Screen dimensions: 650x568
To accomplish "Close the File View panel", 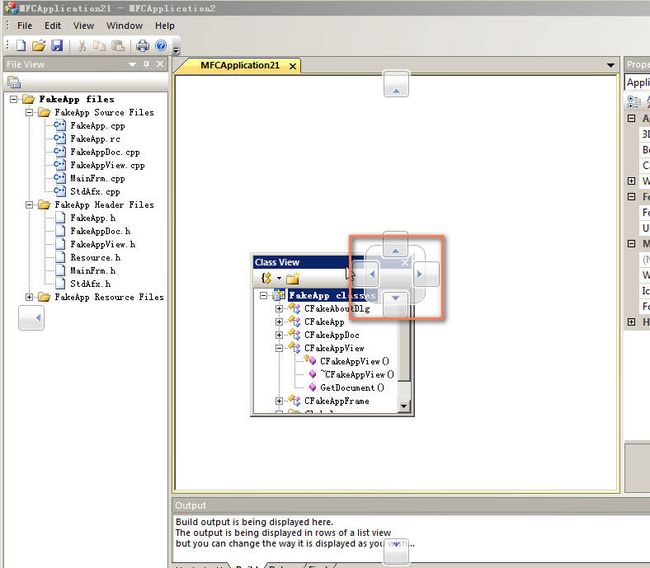I will [160, 64].
